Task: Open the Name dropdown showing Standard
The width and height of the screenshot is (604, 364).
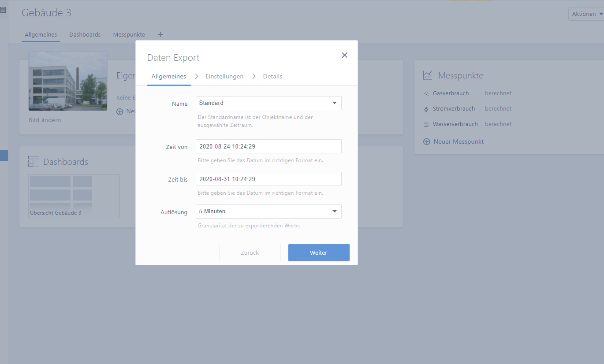Action: pyautogui.click(x=268, y=103)
